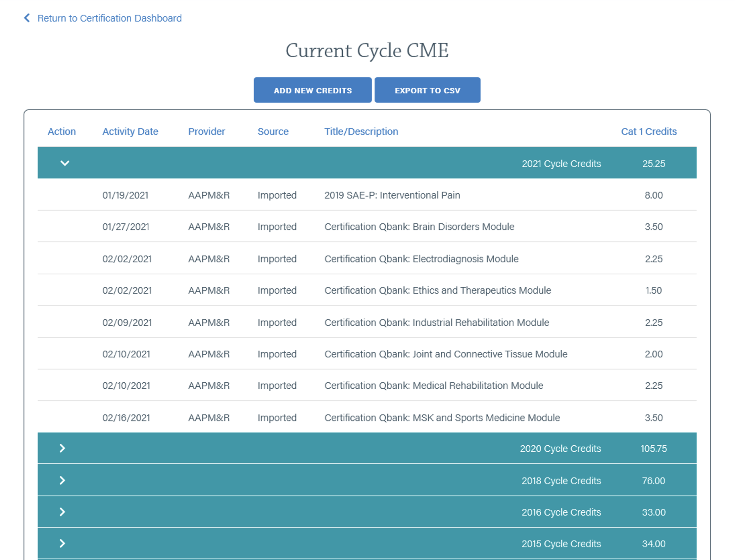Select the Brain Disorders Module row
The image size is (735, 560).
(x=419, y=227)
